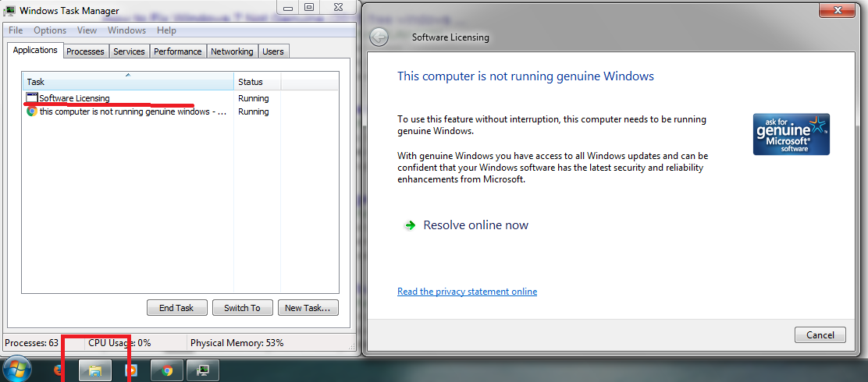Open Read the privacy statement online link
The image size is (868, 382).
click(468, 292)
